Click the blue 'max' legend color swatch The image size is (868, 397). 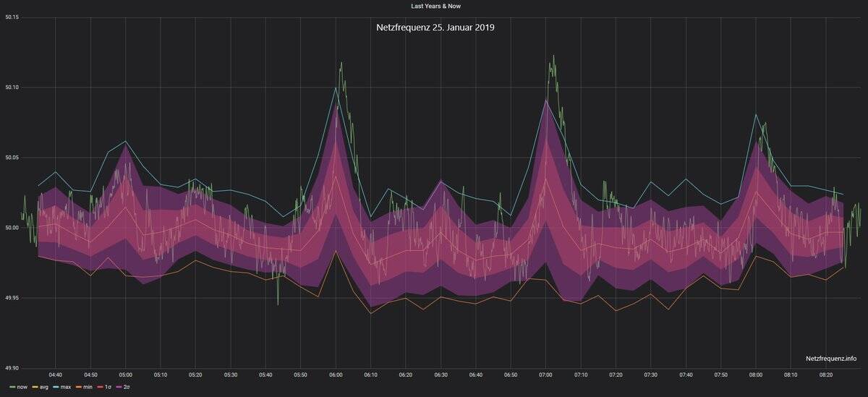coord(56,388)
